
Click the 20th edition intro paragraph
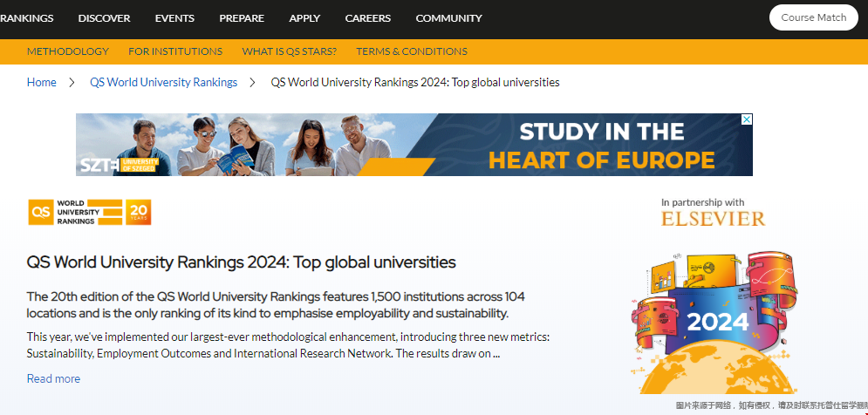(276, 305)
